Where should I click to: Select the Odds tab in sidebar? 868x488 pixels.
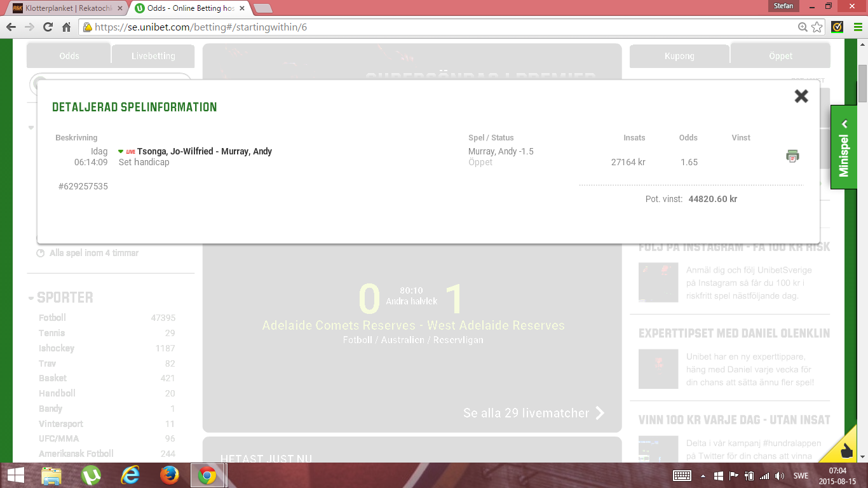point(69,56)
